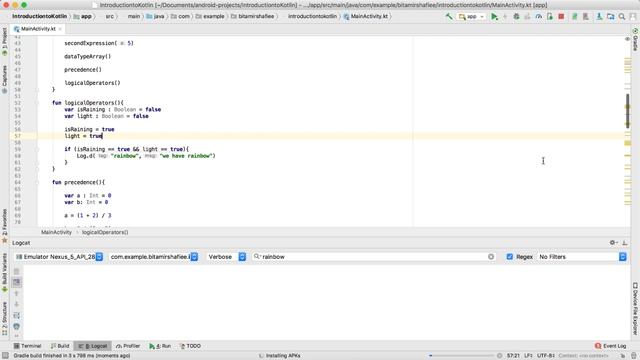Viewport: 640px width, 360px height.
Task: Open the app run configuration dropdown
Action: click(471, 16)
